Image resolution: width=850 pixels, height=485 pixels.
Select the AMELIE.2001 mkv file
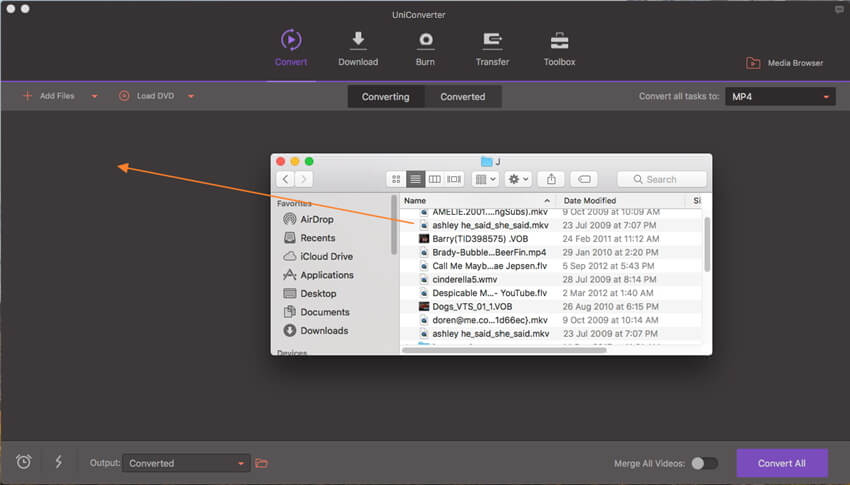point(551,212)
